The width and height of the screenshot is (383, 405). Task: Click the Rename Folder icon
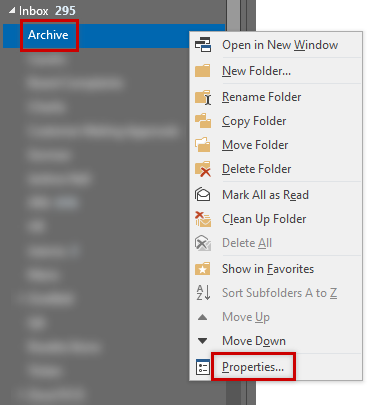coord(203,97)
